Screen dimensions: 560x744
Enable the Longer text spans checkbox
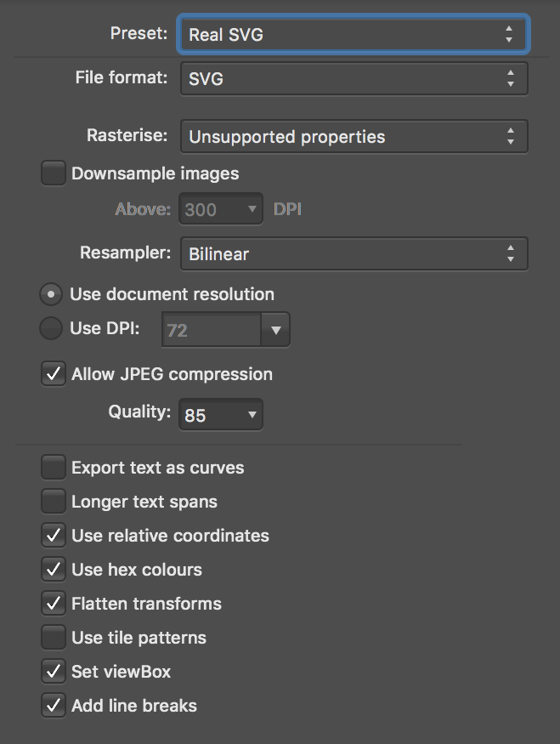tap(54, 502)
